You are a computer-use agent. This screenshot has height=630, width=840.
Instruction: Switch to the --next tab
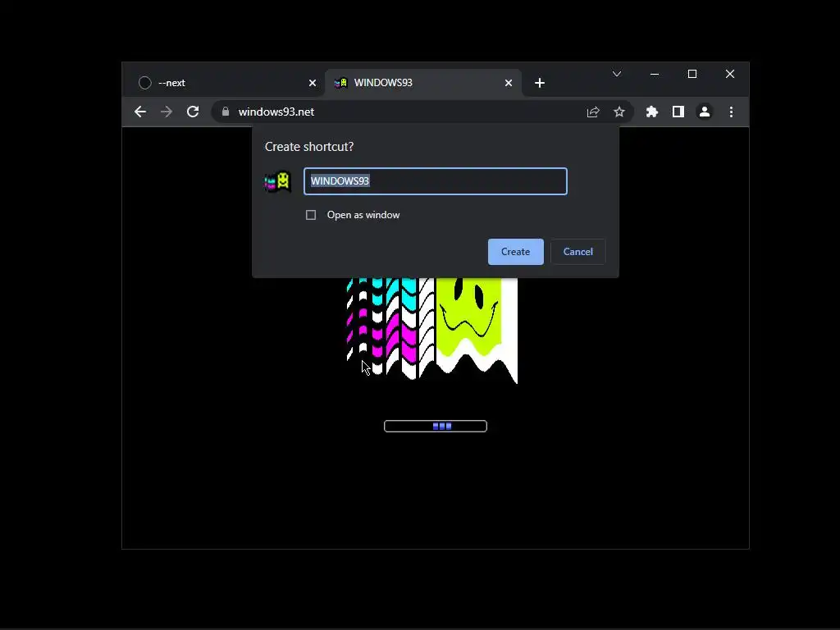point(222,83)
